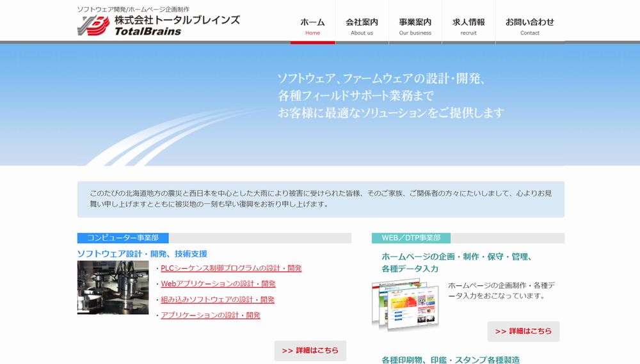The image size is (640, 364).
Task: Select the WEB/DTP事業部 section label
Action: pos(411,238)
